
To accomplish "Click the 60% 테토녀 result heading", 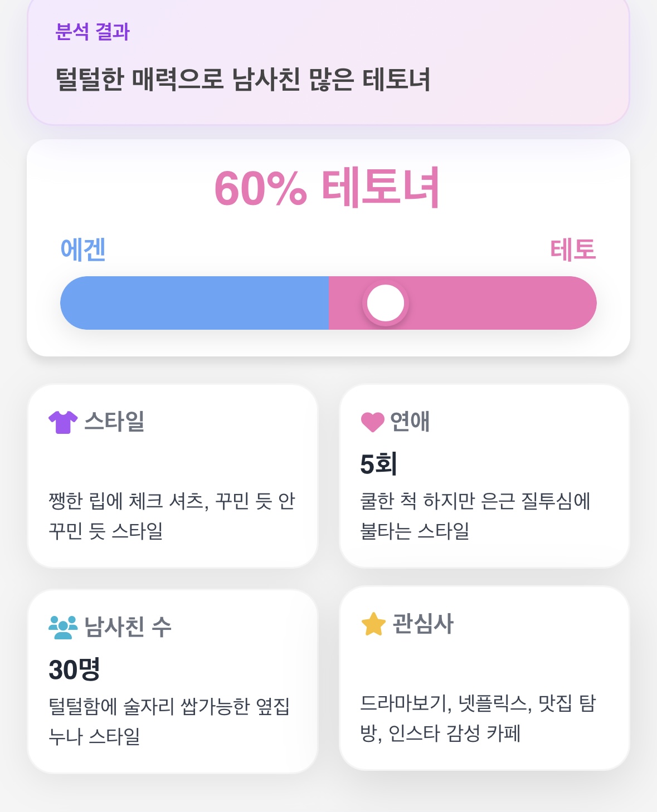I will [x=328, y=188].
